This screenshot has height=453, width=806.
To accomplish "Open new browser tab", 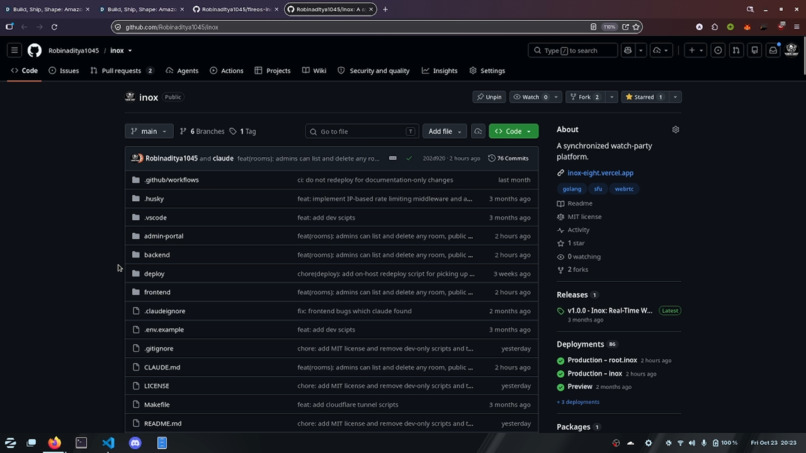I will click(x=385, y=9).
